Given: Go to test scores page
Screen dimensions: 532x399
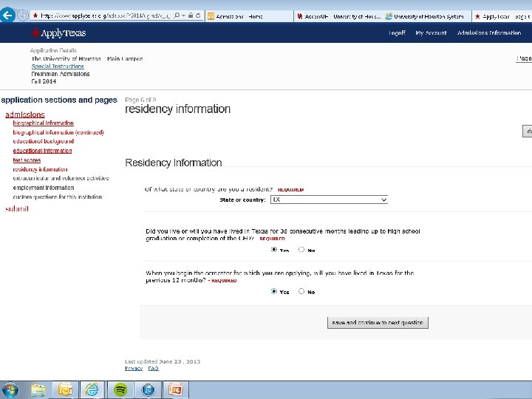Looking at the screenshot, I should [x=27, y=160].
